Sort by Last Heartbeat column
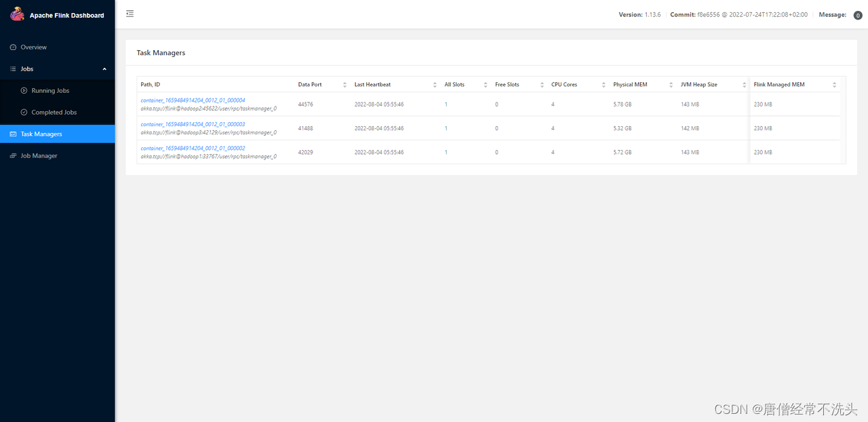The width and height of the screenshot is (868, 422). click(x=435, y=85)
